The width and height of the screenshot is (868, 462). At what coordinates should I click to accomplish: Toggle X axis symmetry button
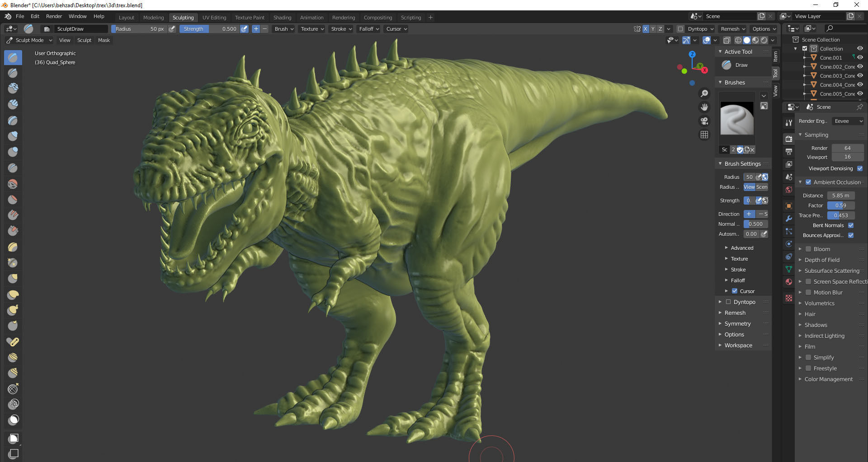[x=646, y=29]
